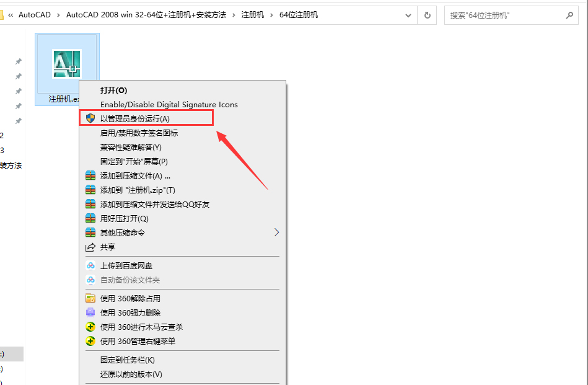Viewport: 588px width, 385px height.
Task: Select 添加到压缩文件(A) ... entry
Action: tap(135, 175)
